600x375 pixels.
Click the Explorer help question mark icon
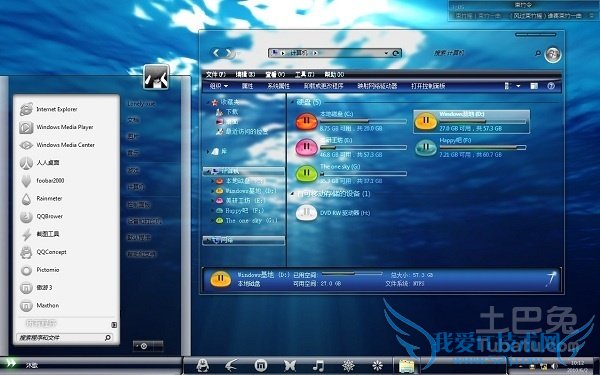click(x=551, y=86)
